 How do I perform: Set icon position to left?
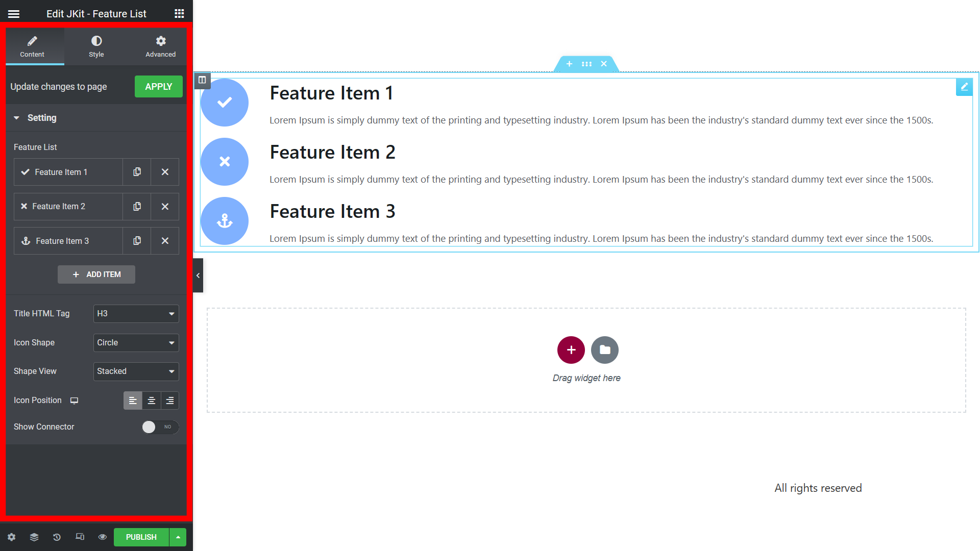pyautogui.click(x=133, y=400)
